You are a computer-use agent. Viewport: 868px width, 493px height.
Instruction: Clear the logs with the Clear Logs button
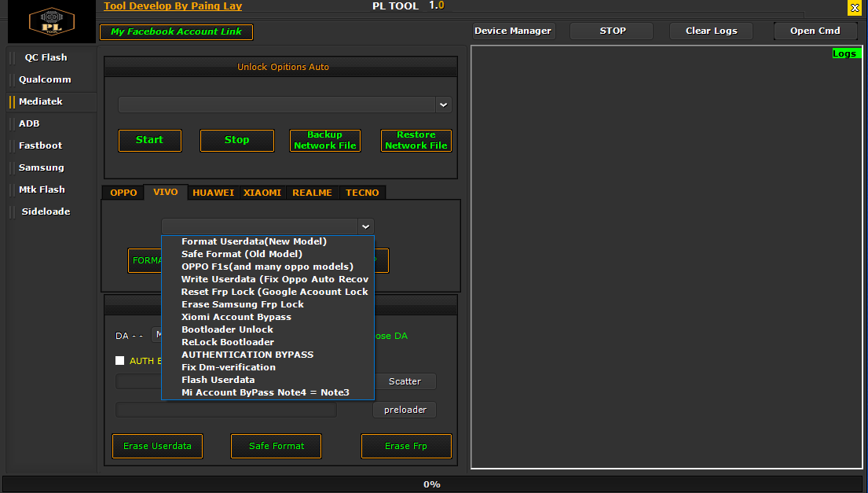pos(712,31)
